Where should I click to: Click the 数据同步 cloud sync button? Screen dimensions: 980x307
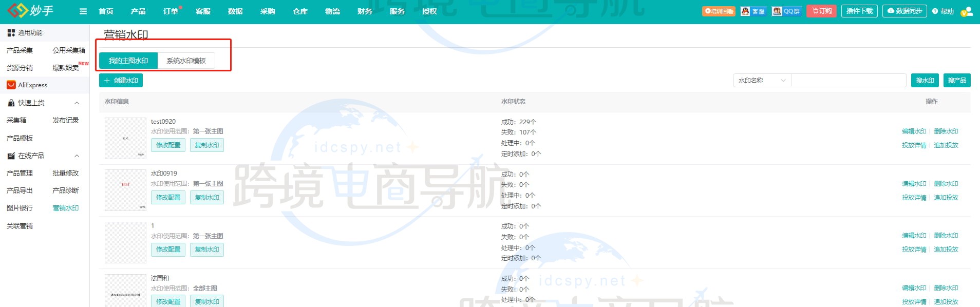point(905,11)
